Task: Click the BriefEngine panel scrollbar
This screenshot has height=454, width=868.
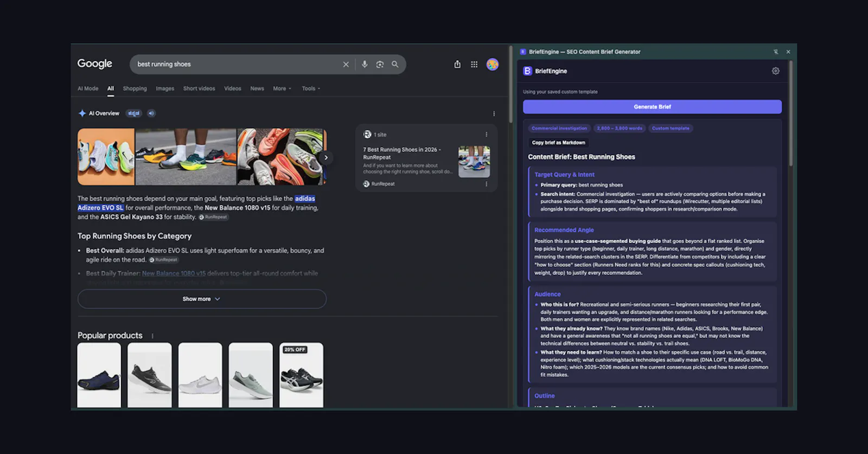Action: tap(791, 113)
